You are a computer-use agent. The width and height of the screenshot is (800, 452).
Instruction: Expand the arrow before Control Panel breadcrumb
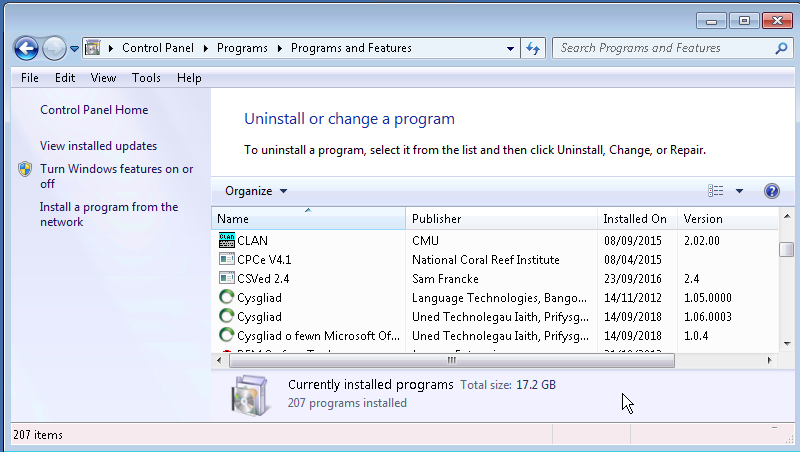(111, 48)
